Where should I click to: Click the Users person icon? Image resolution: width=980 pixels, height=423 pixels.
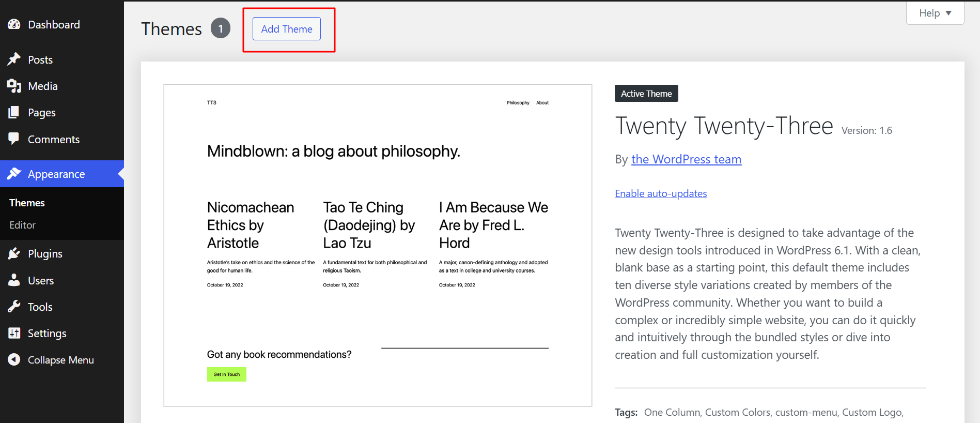coord(14,280)
